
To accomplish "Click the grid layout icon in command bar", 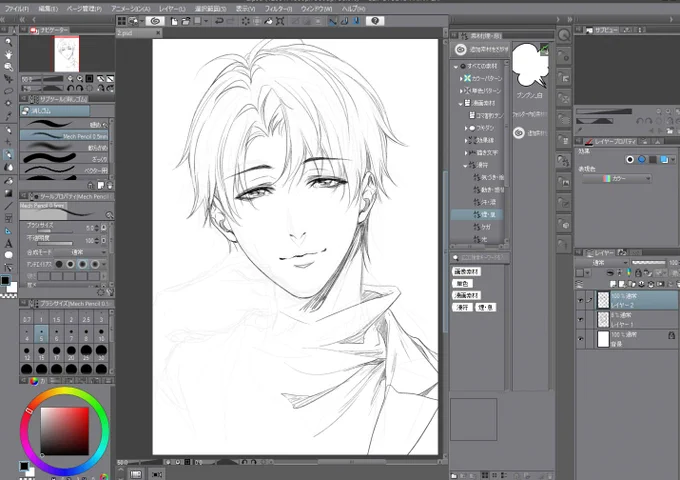I will click(x=122, y=21).
